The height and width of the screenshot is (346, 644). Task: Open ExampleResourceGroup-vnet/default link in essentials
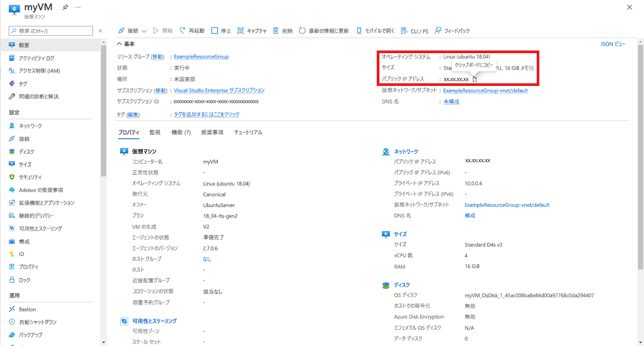pyautogui.click(x=486, y=91)
